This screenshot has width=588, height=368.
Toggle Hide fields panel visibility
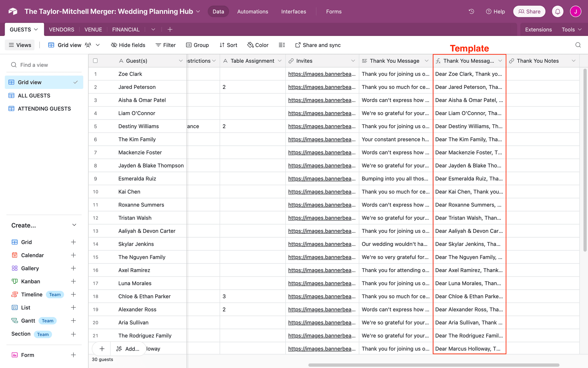[128, 45]
